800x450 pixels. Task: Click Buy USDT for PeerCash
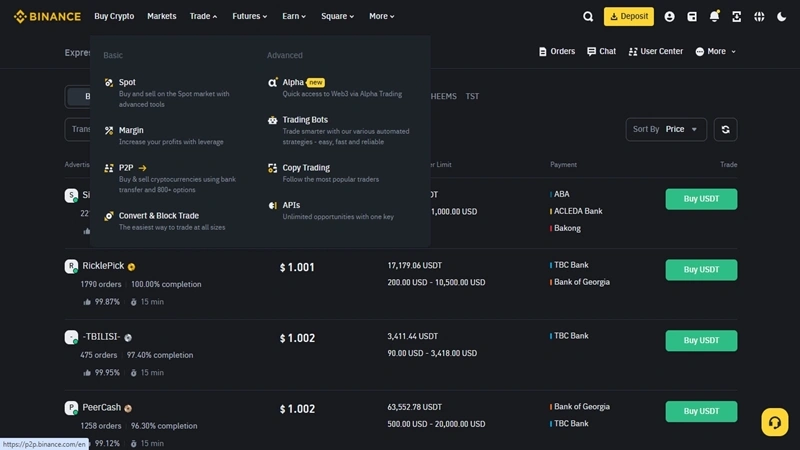click(701, 411)
